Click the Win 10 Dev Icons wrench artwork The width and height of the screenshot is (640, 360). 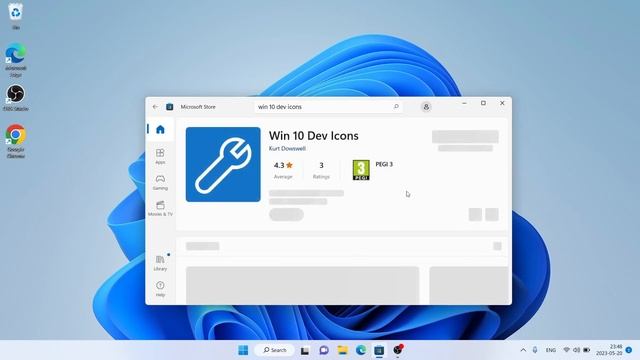coord(223,164)
